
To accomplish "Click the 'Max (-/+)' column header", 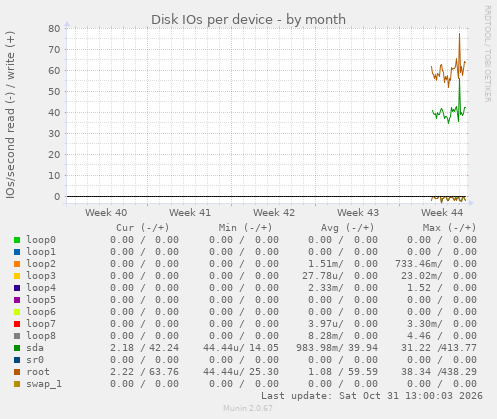I will (450, 228).
